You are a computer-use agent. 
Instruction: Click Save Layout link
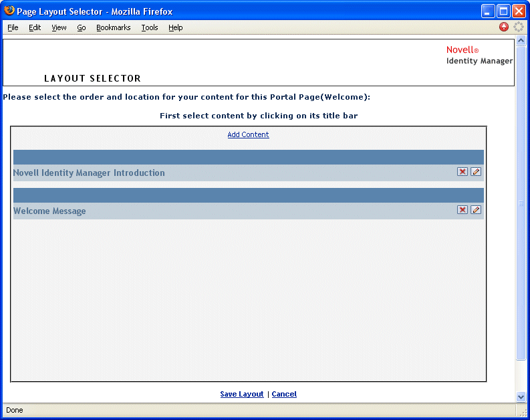242,394
